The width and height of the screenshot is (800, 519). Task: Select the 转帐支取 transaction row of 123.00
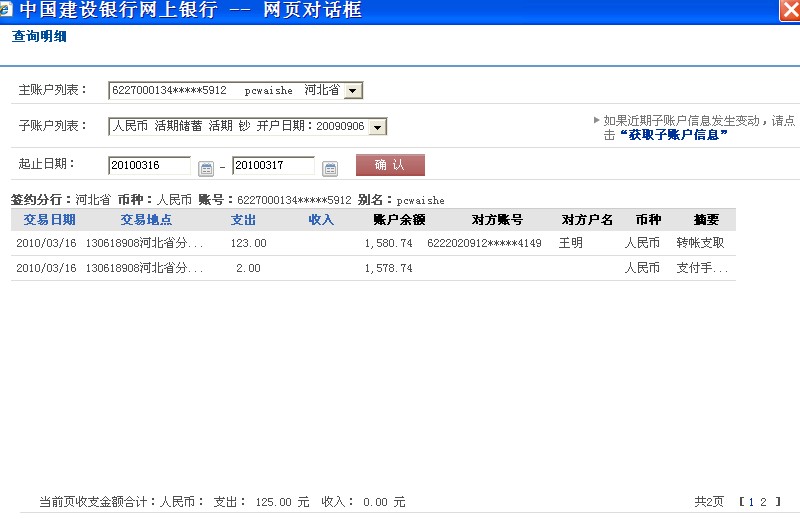(370, 243)
